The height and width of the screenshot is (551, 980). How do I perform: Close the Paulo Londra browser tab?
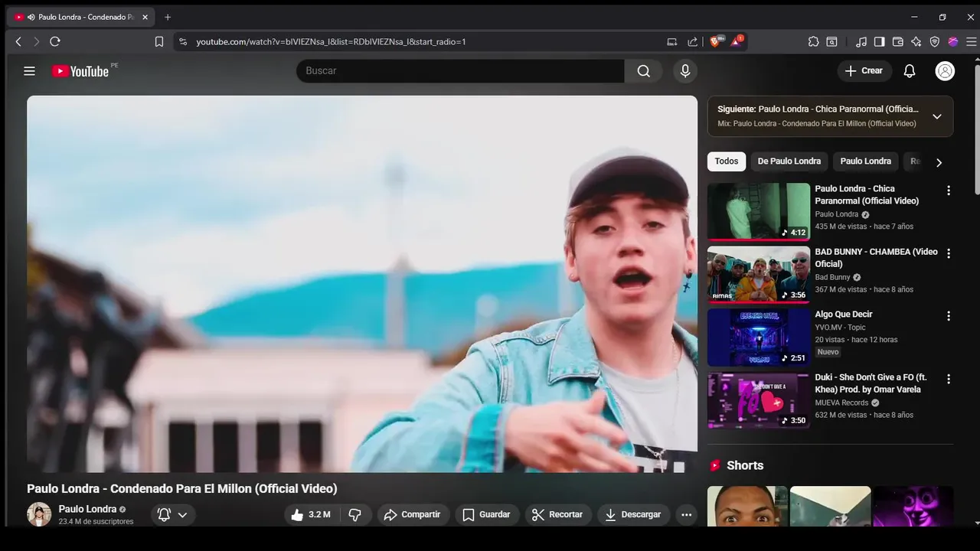point(145,17)
